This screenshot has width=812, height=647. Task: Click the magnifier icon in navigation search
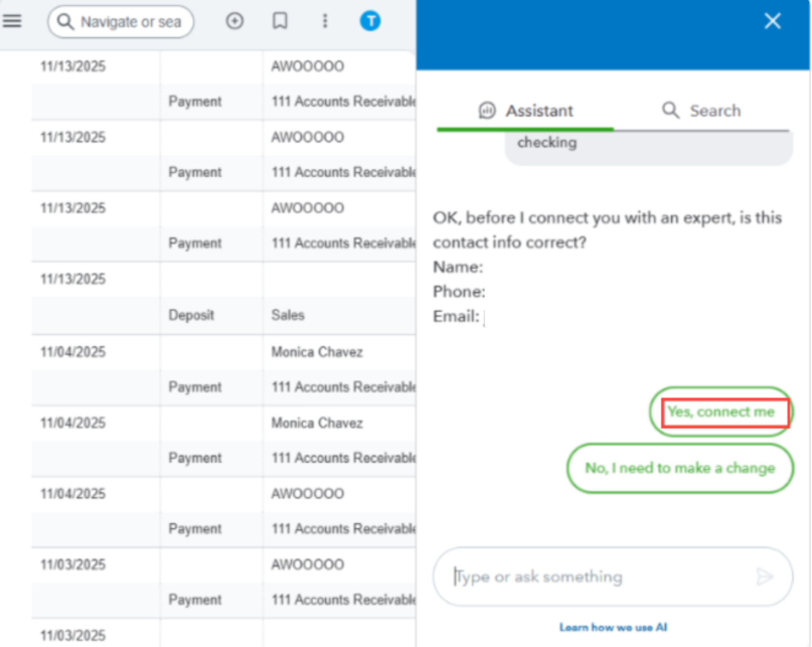(65, 22)
